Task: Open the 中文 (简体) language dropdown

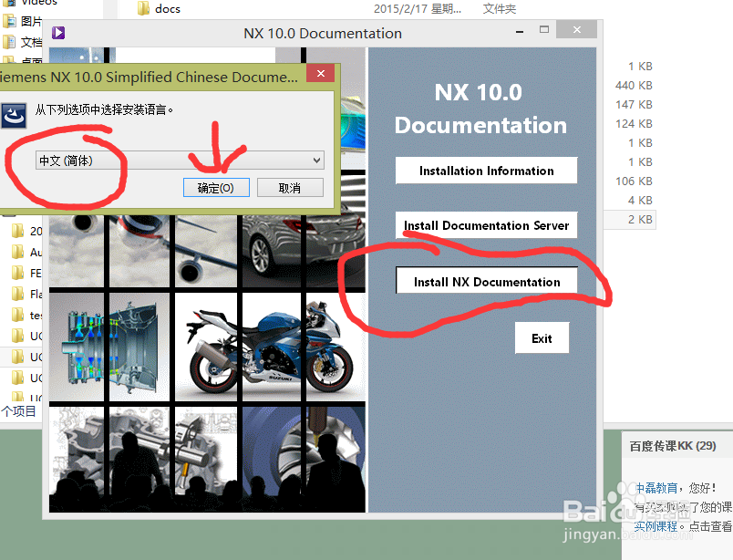Action: pyautogui.click(x=180, y=161)
